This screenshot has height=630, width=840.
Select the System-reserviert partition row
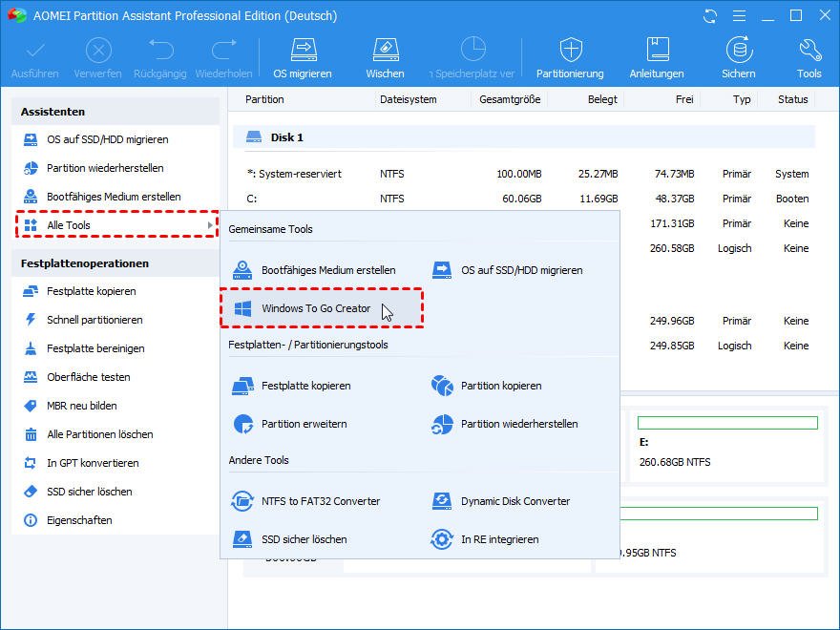coord(528,174)
